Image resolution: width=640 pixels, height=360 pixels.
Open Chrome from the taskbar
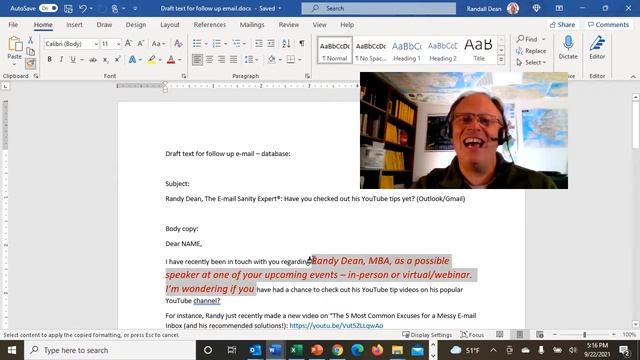[x=337, y=350]
